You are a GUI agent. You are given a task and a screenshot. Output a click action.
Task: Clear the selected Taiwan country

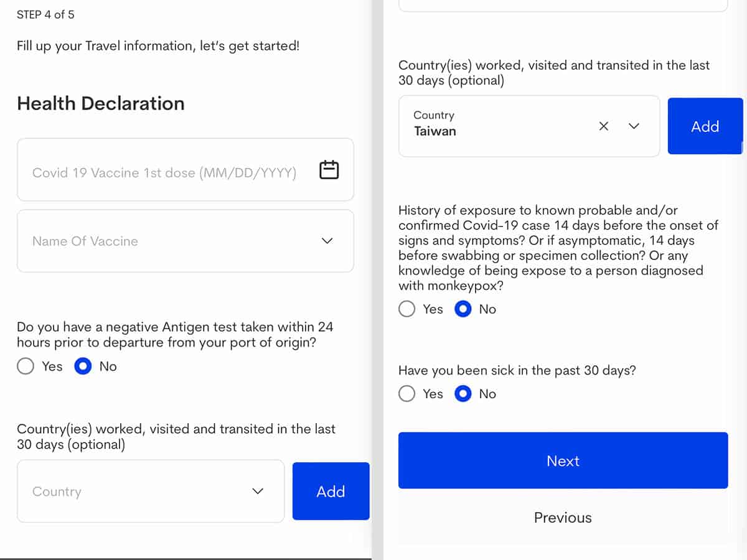point(603,126)
